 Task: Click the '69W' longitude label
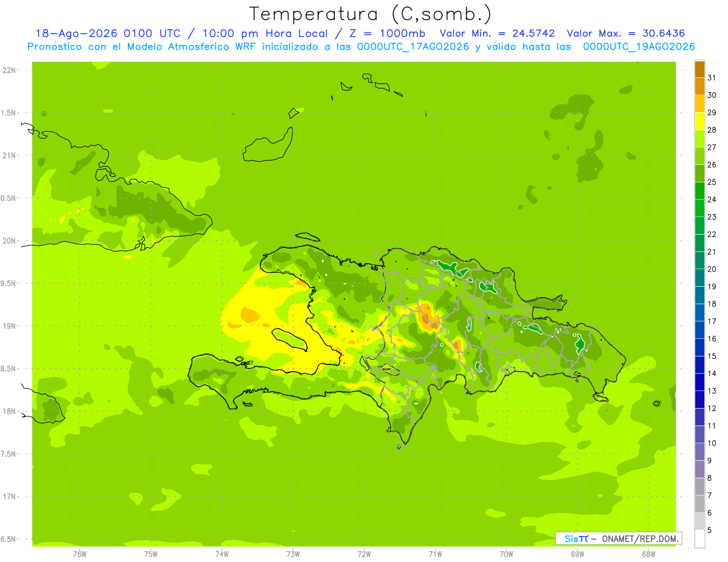coord(577,554)
